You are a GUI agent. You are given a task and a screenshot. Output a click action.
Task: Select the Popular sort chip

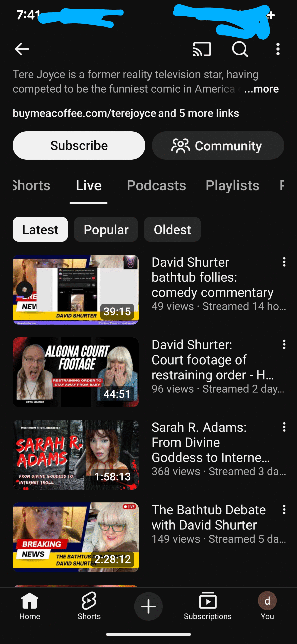coord(106,229)
